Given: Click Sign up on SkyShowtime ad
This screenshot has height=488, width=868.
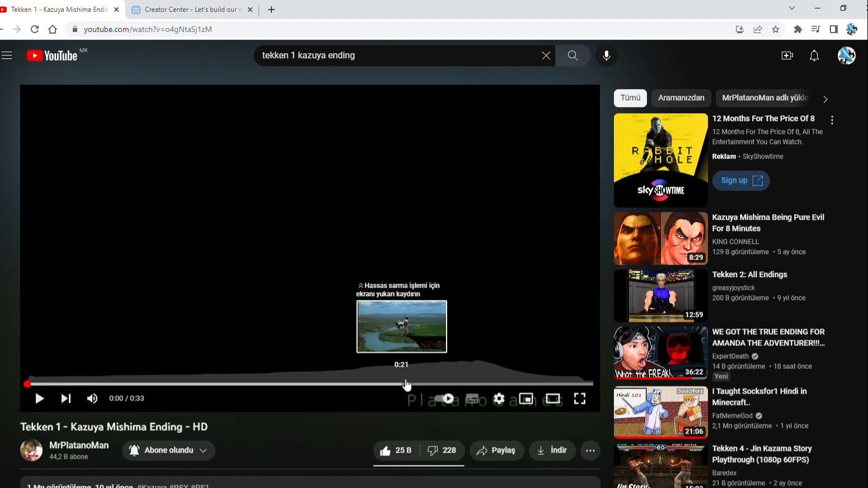Looking at the screenshot, I should (741, 180).
